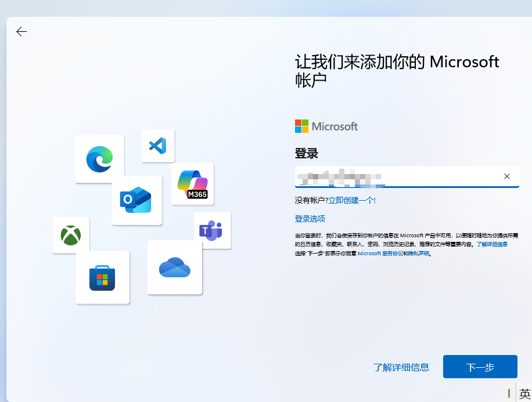Open the 隐私声明 privacy statement link
The width and height of the screenshot is (532, 402).
(419, 253)
